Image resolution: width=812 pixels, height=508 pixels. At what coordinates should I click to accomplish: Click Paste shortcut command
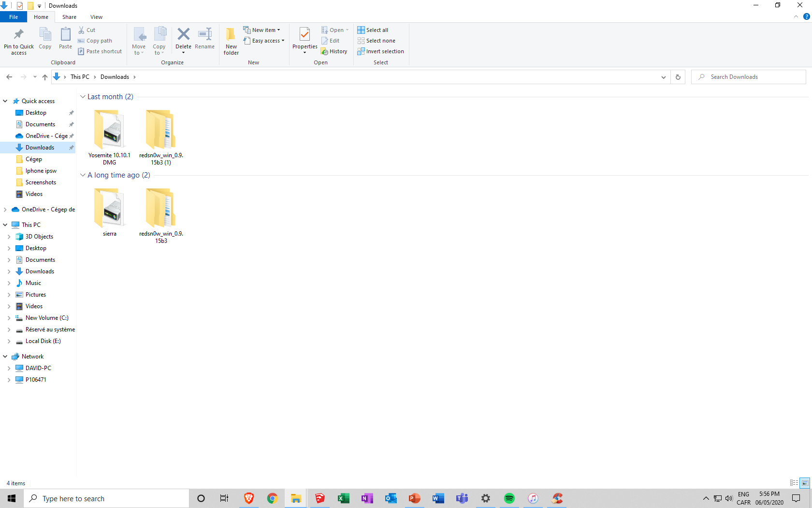point(100,51)
